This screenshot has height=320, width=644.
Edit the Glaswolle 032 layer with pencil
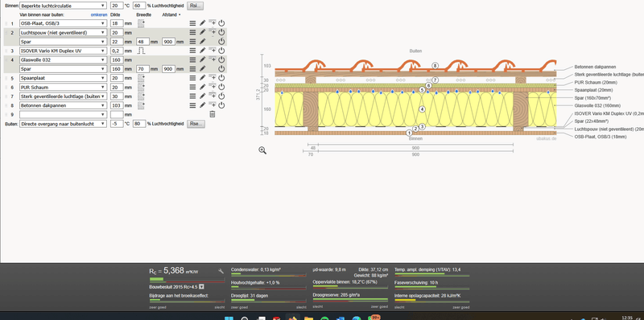coord(203,59)
